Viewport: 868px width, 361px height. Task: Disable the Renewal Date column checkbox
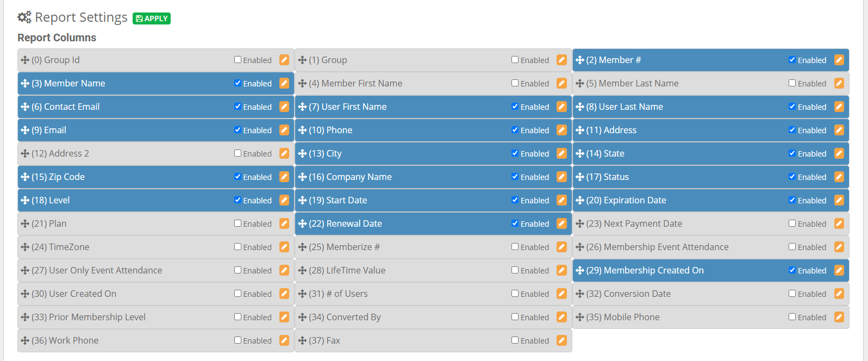[515, 223]
